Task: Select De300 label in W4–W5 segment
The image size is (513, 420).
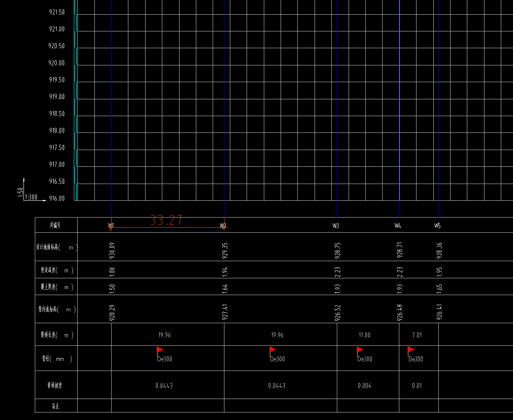Action: coord(416,359)
